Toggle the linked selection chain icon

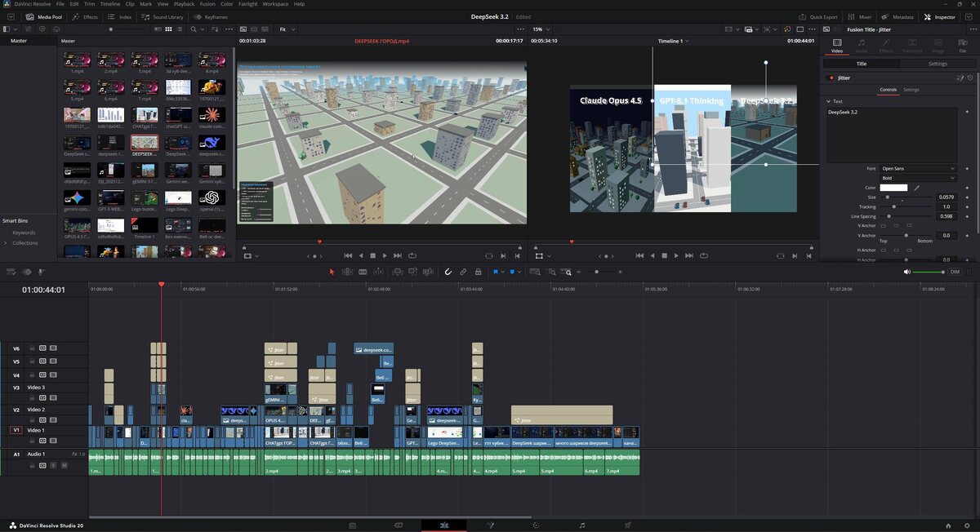(463, 272)
